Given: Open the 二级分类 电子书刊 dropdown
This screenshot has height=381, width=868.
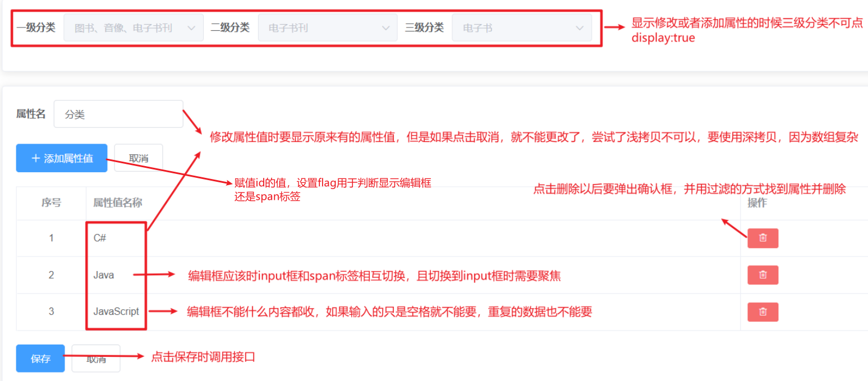Looking at the screenshot, I should pos(328,27).
